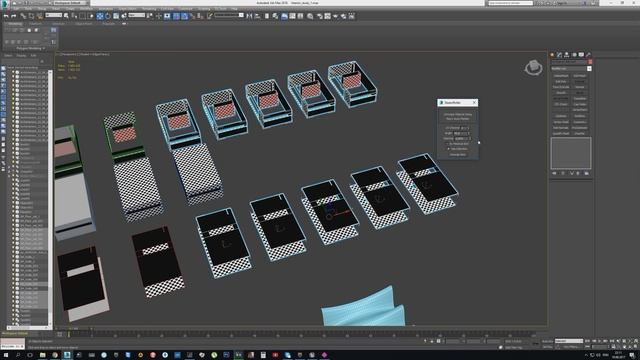Choose the Select Object tool
Image resolution: width=640 pixels, height=360 pixels.
(x=66, y=16)
